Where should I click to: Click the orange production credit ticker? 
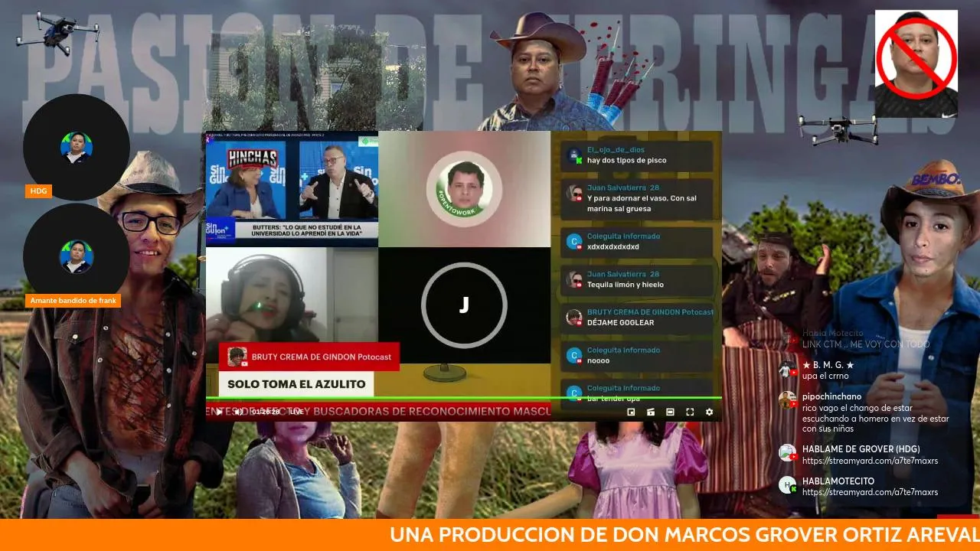[x=490, y=535]
